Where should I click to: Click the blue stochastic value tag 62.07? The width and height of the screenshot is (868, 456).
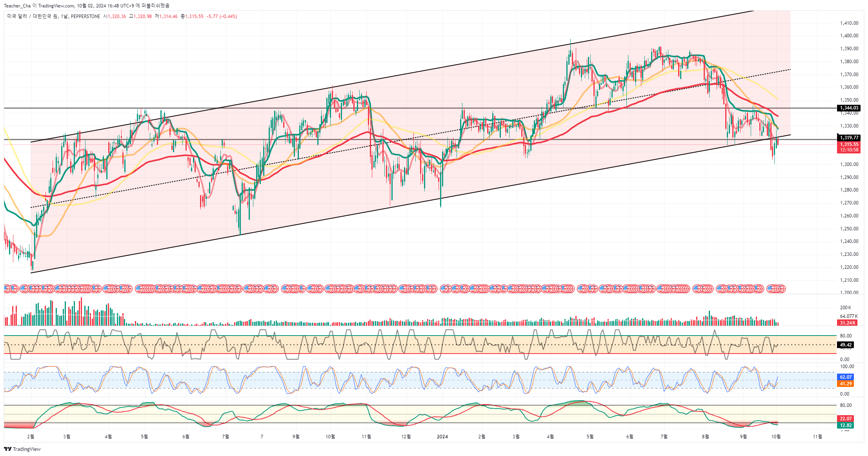tap(846, 377)
